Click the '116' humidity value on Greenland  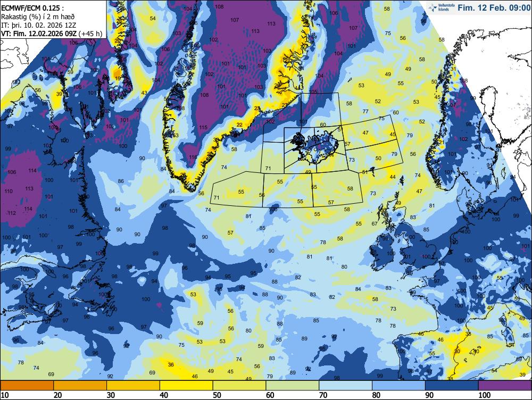[x=193, y=157]
